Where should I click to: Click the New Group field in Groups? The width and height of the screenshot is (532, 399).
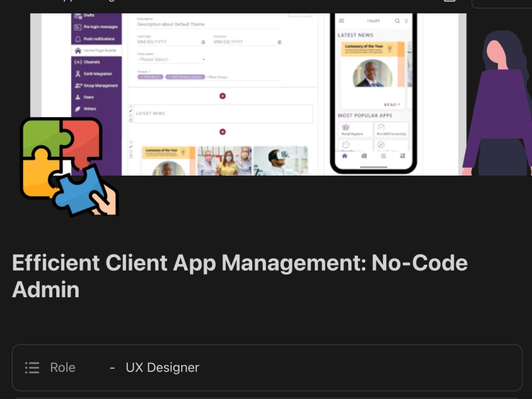218,77
